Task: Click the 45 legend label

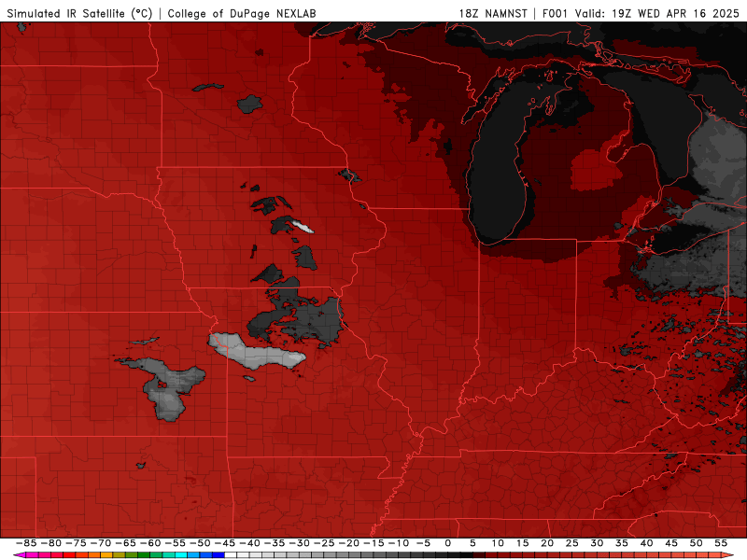Action: click(x=670, y=543)
